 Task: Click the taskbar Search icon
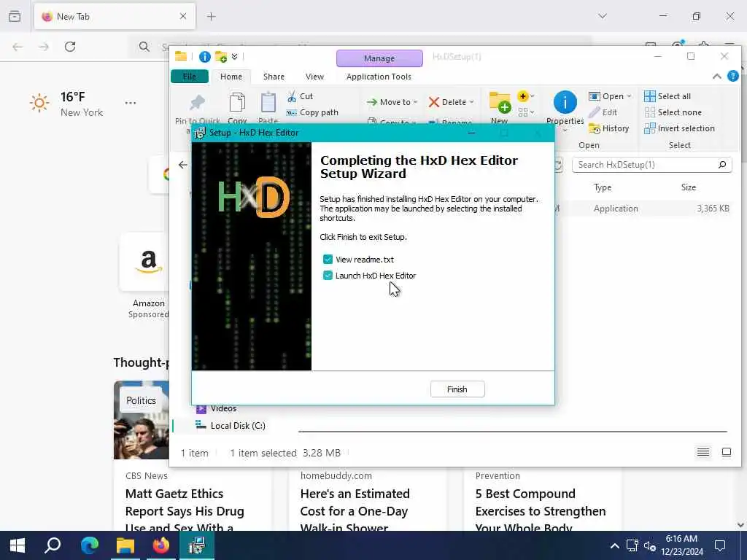[53, 545]
